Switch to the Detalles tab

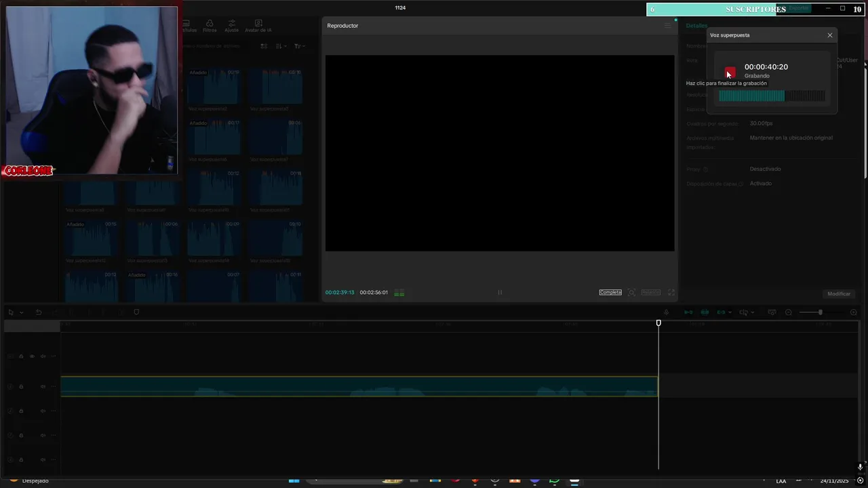click(696, 26)
